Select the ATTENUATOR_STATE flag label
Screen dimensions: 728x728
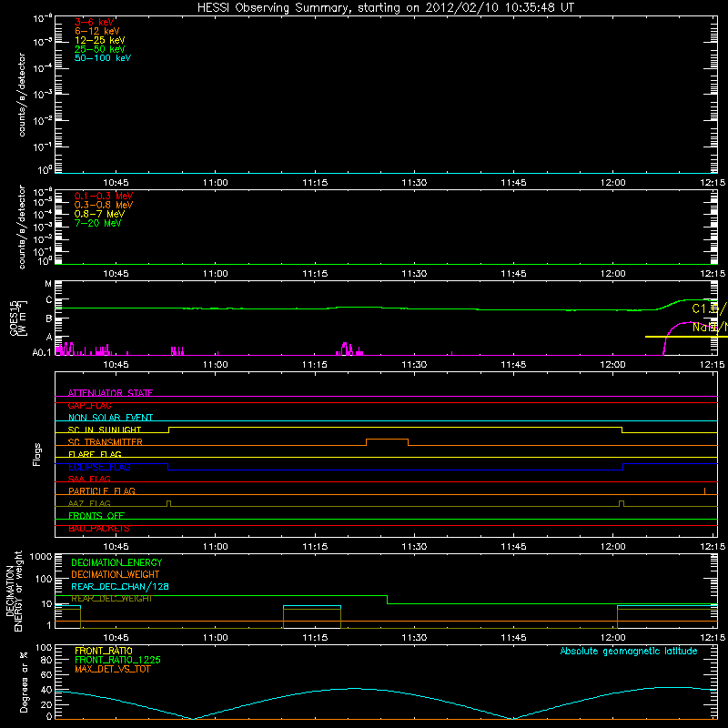click(110, 393)
